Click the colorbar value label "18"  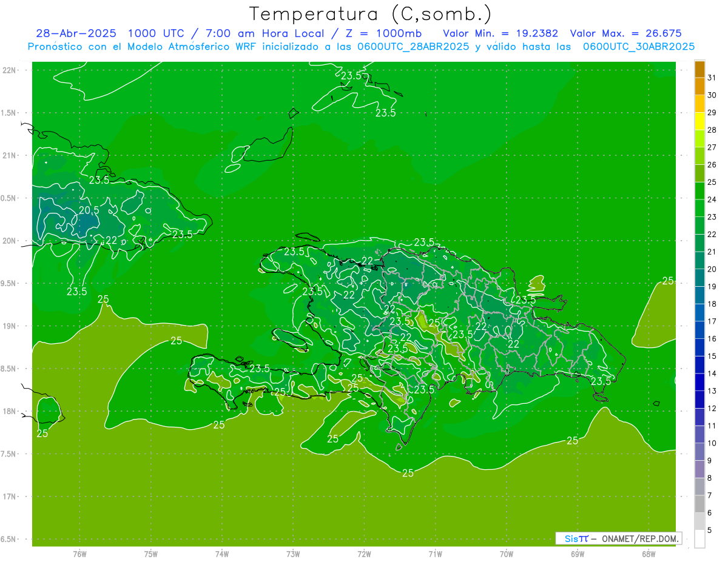[x=712, y=304]
